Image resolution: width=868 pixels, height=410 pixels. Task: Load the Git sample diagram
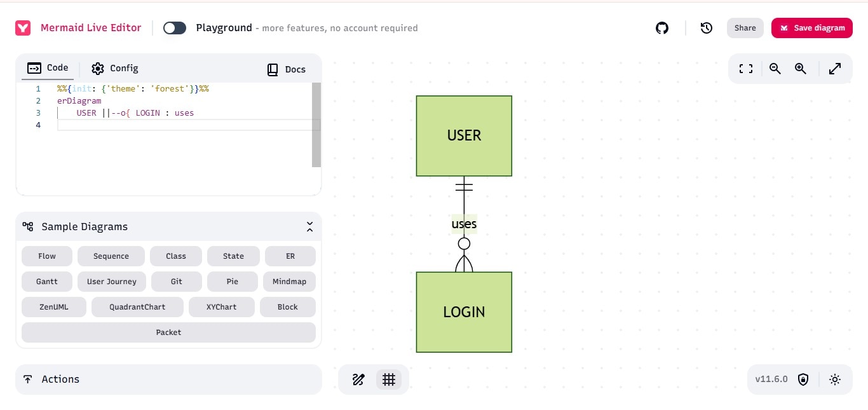pos(177,282)
